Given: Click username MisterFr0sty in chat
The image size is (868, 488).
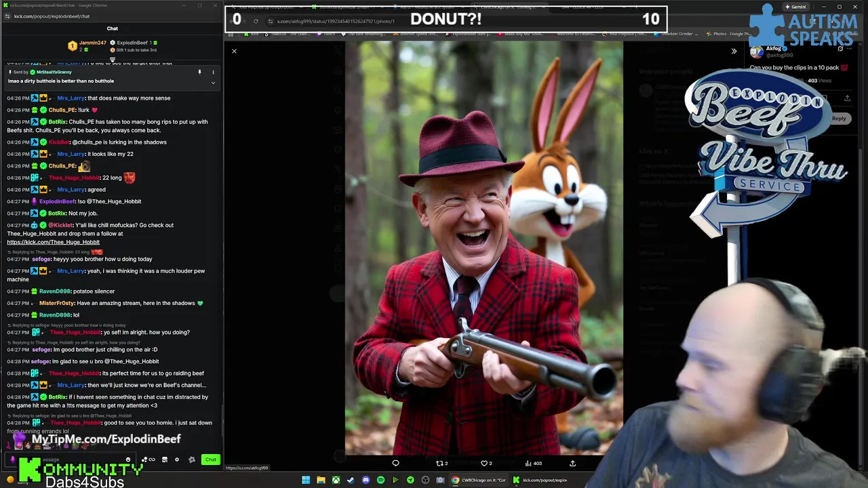Looking at the screenshot, I should pos(58,303).
